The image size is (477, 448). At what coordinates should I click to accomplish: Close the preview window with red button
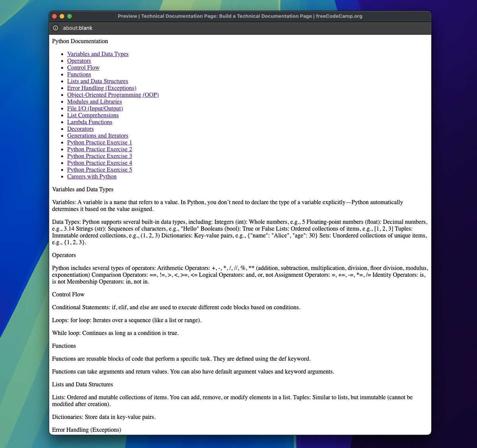(54, 16)
